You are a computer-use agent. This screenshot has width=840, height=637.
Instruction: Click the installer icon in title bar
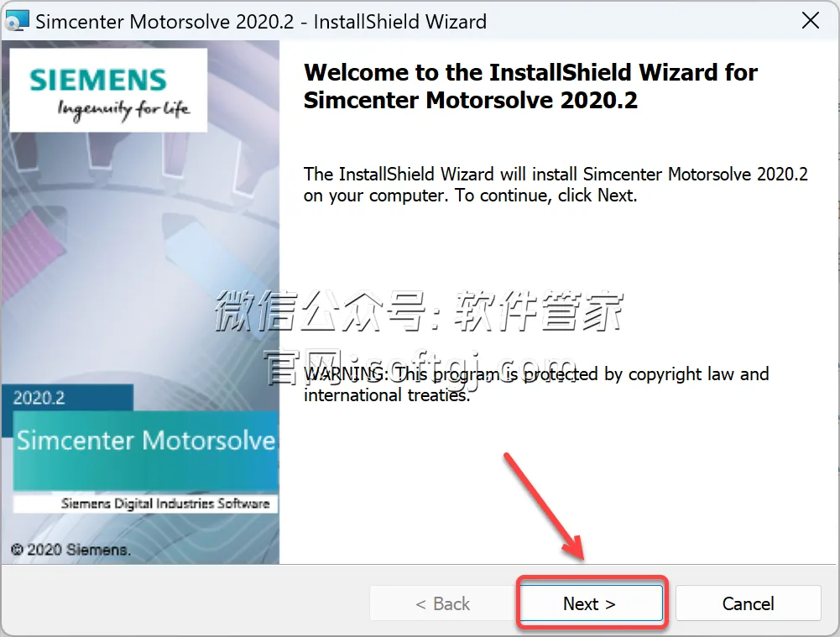pyautogui.click(x=16, y=22)
